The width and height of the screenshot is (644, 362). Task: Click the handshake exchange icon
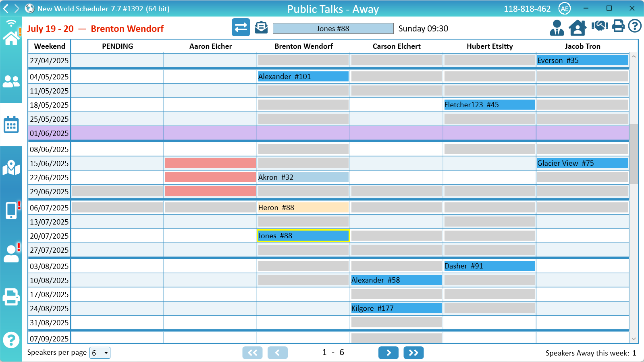coord(600,26)
